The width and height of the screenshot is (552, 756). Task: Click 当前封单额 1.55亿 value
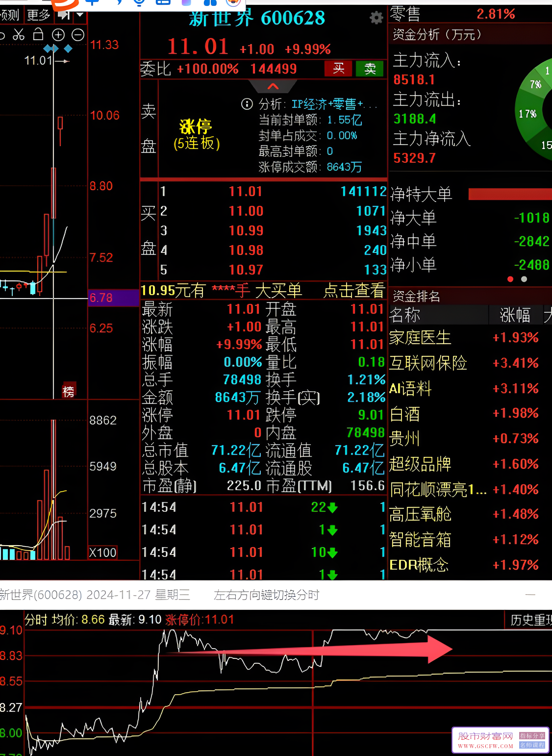(344, 120)
